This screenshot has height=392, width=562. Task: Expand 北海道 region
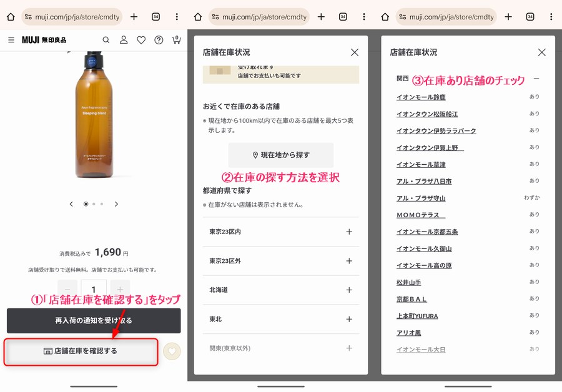(281, 290)
